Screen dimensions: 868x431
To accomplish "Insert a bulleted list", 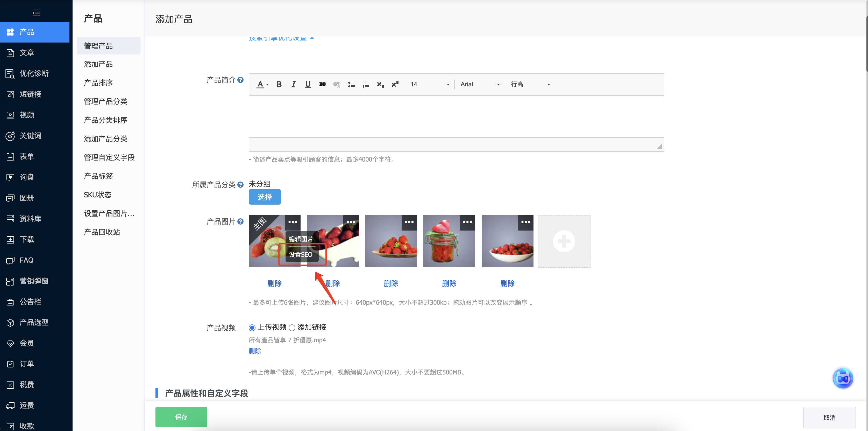I will point(351,84).
